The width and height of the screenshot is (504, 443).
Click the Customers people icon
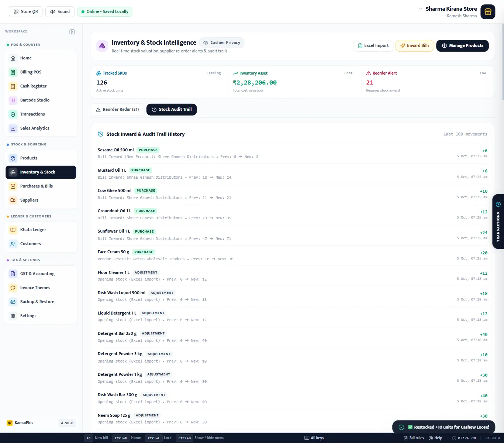[x=13, y=244]
